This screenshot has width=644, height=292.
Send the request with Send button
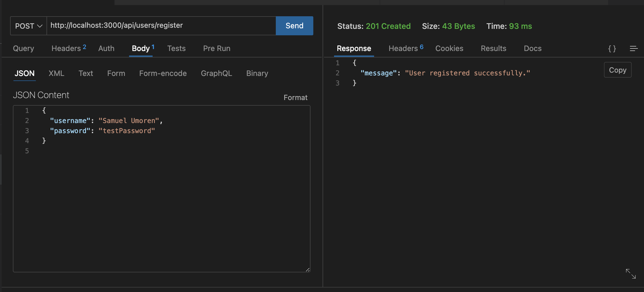tap(294, 26)
